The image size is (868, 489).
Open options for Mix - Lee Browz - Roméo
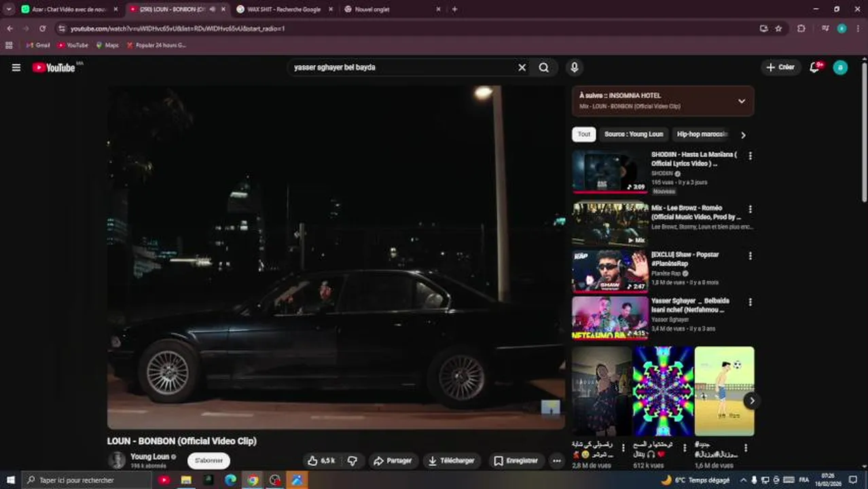pyautogui.click(x=751, y=209)
